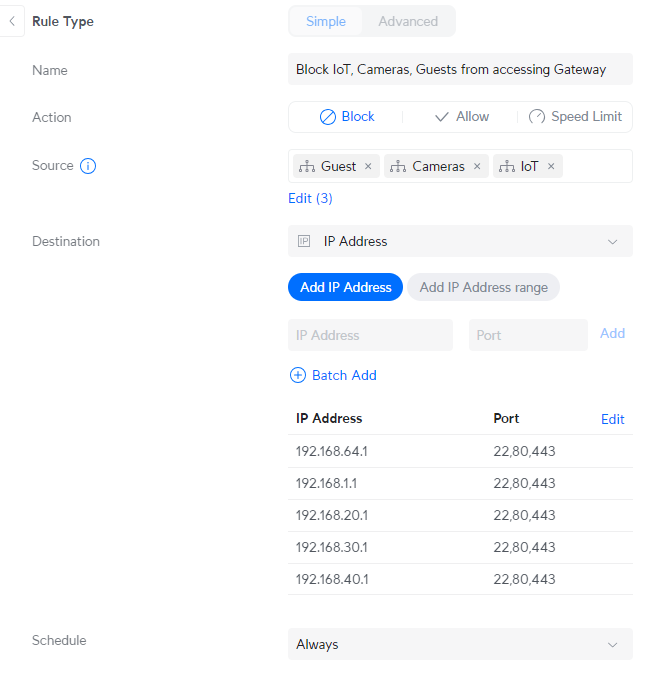Click the rule Name text field
This screenshot has height=680, width=659.
(460, 70)
